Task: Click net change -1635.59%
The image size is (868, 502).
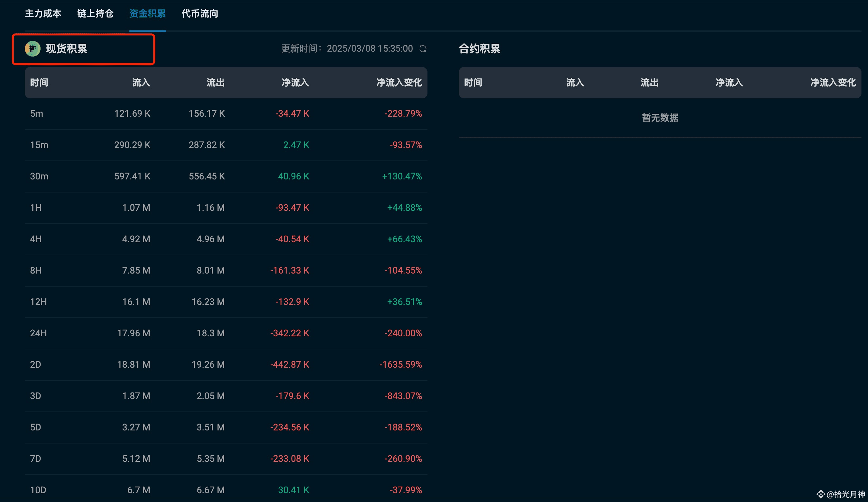Action: pos(401,364)
